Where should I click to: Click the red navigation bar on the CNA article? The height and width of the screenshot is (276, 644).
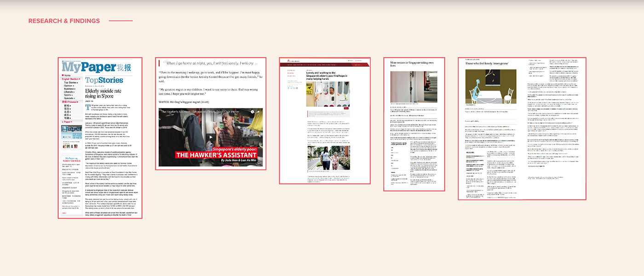325,64
